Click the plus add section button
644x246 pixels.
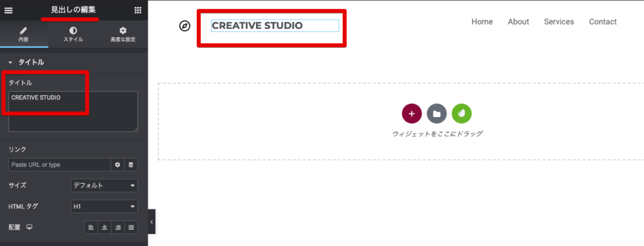pos(412,114)
